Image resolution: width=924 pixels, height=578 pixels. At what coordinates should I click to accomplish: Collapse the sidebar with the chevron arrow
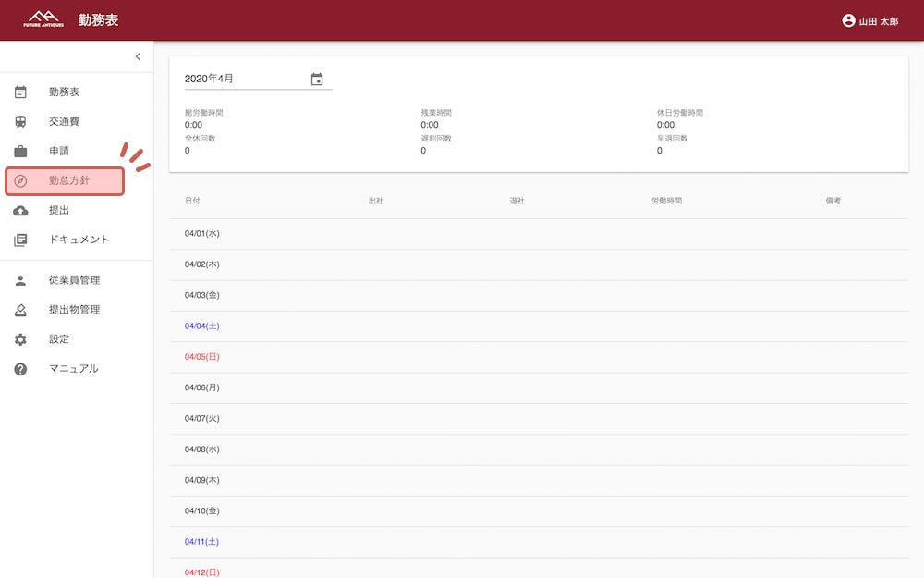click(x=138, y=56)
